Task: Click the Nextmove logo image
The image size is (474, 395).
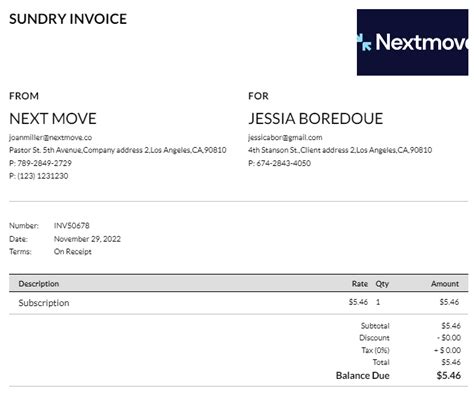Action: 412,42
